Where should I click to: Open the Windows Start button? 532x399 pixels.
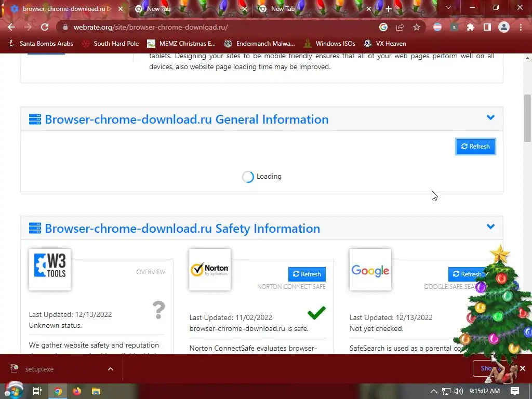(14, 391)
